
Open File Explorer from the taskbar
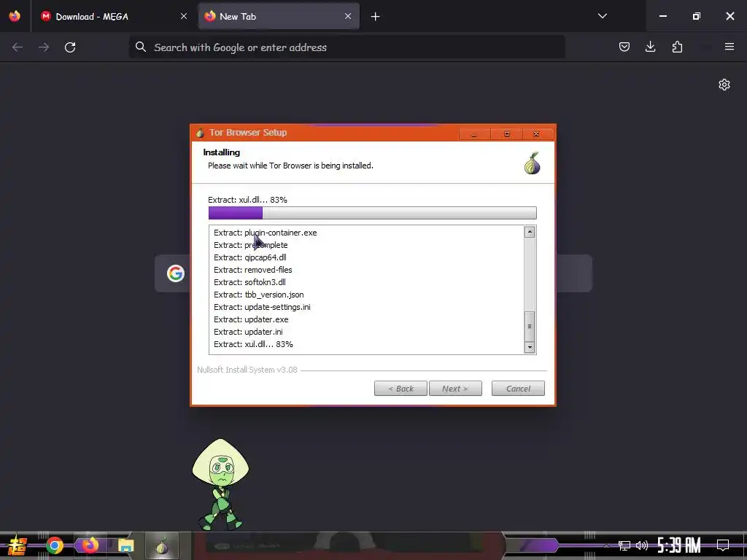click(125, 545)
